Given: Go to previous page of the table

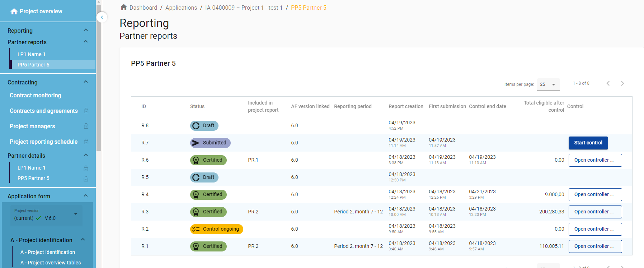Looking at the screenshot, I should [x=608, y=83].
